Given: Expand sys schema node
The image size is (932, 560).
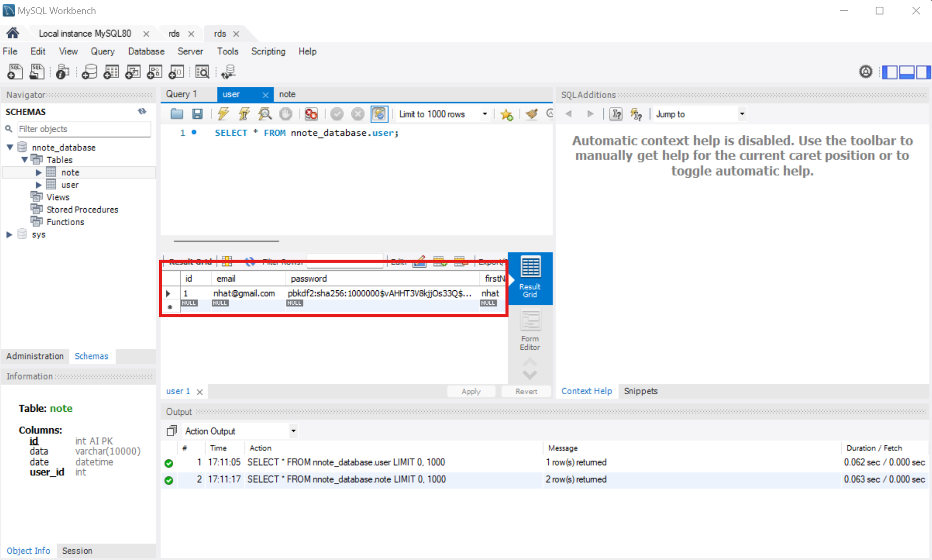Looking at the screenshot, I should click(x=9, y=235).
